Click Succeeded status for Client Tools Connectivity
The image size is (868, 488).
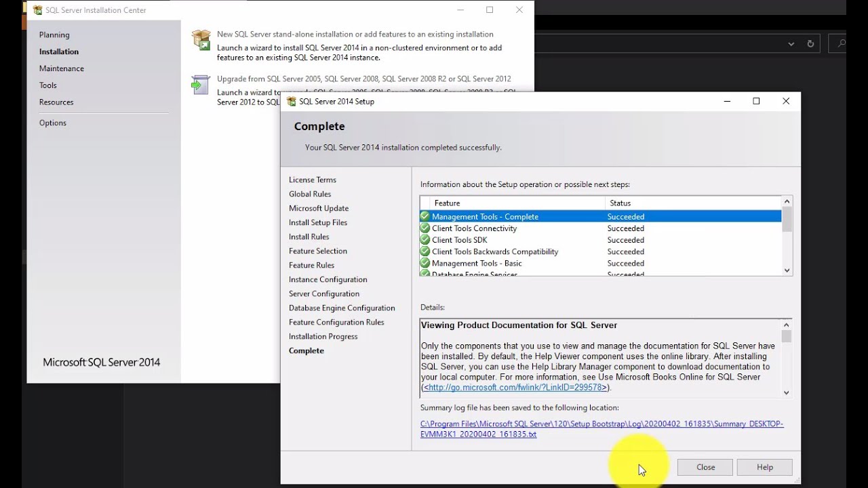[x=625, y=228]
